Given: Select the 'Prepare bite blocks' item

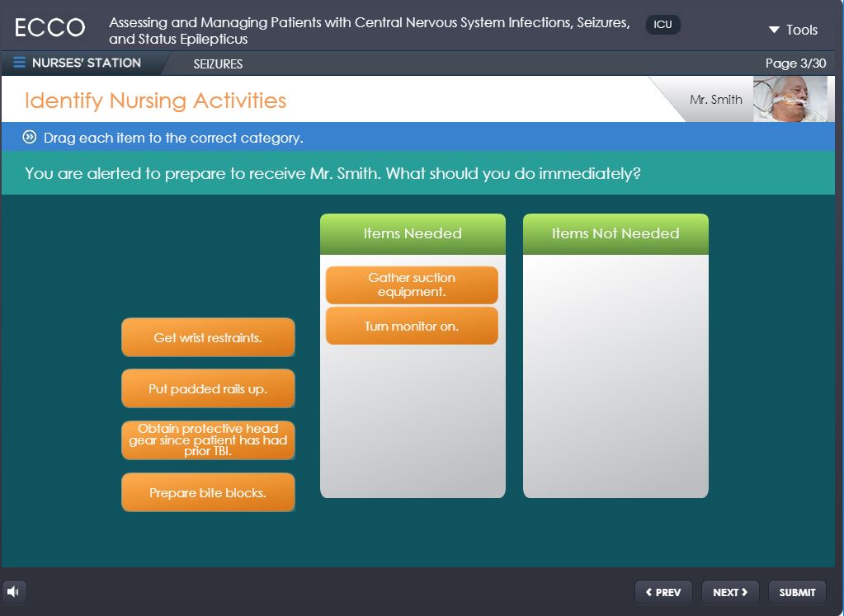Looking at the screenshot, I should [x=208, y=492].
